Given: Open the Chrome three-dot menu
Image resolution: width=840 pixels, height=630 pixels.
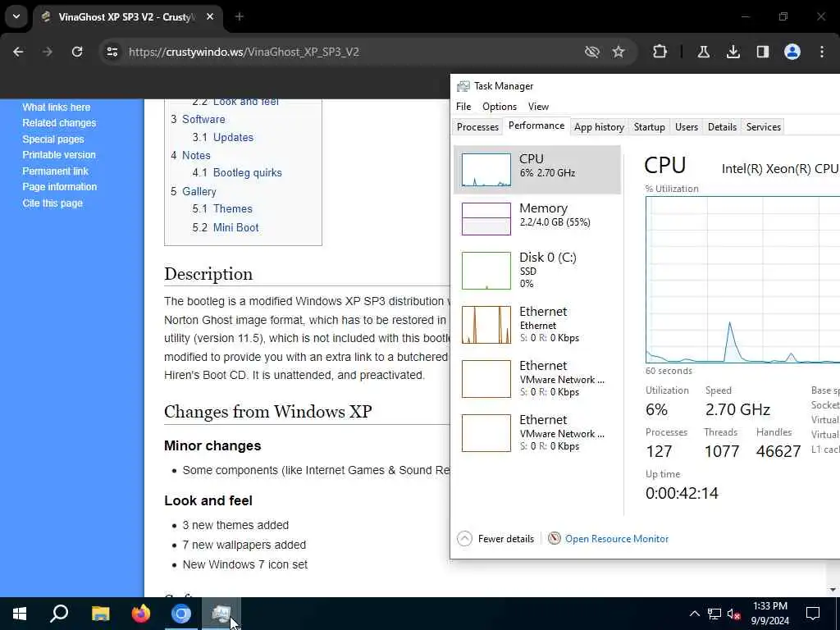Looking at the screenshot, I should [x=822, y=52].
